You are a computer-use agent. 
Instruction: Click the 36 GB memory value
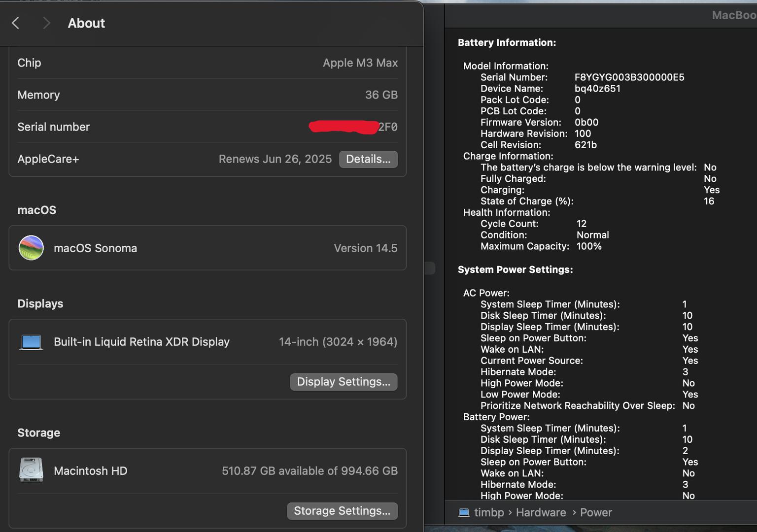(381, 95)
